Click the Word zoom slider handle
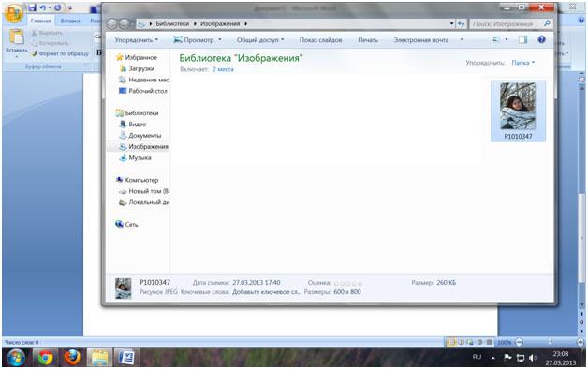This screenshot has height=369, width=588. pos(550,342)
